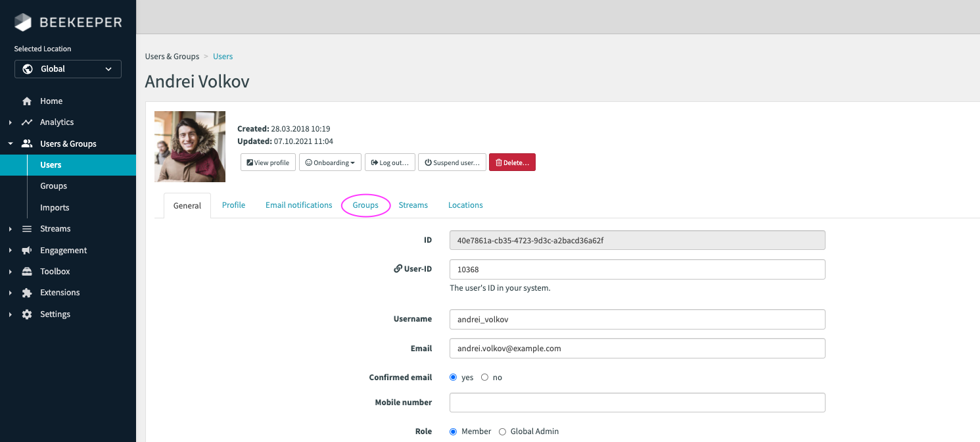Click the Beekeeper logo icon
This screenshot has height=442, width=980.
click(x=23, y=22)
